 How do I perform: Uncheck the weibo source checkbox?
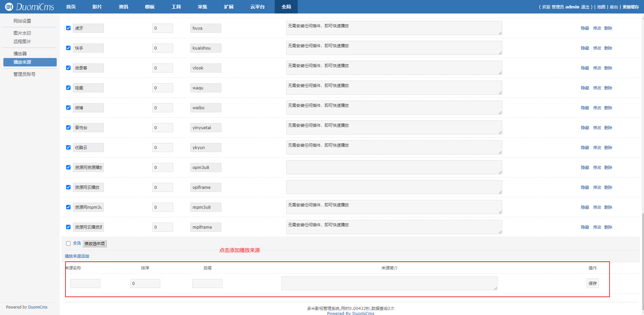coord(69,108)
